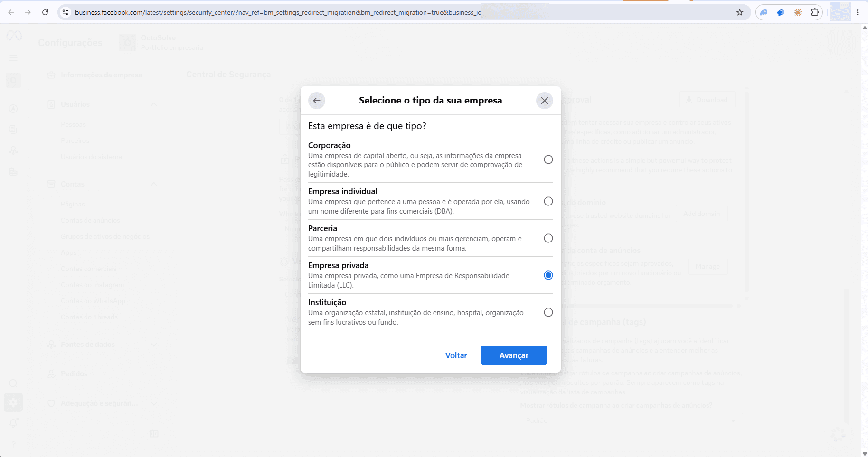The width and height of the screenshot is (868, 457).
Task: Select the Empresa privada radio button
Action: pos(548,275)
